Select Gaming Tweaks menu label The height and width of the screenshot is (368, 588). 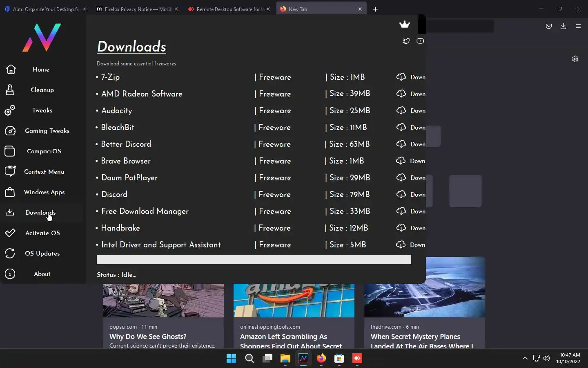[47, 131]
